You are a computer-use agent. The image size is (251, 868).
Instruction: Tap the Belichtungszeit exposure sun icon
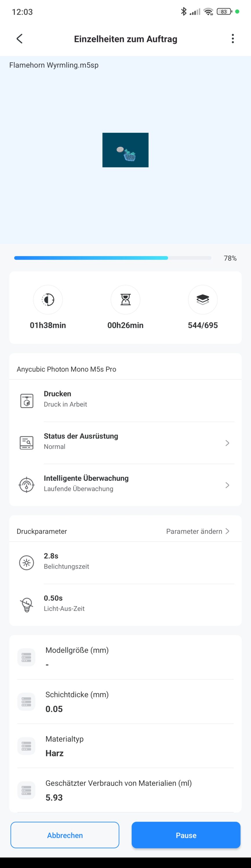coord(27,563)
